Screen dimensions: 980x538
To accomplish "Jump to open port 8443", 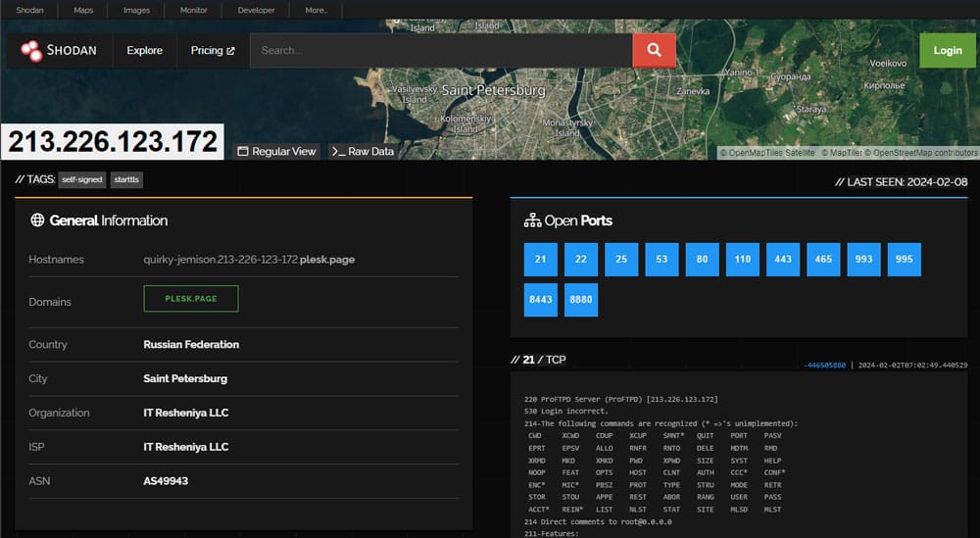I will tap(541, 300).
